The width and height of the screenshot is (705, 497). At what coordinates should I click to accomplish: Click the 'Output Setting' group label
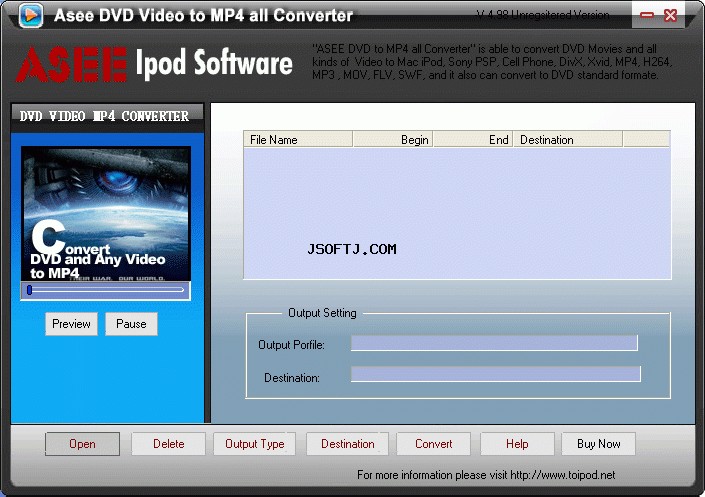[322, 313]
